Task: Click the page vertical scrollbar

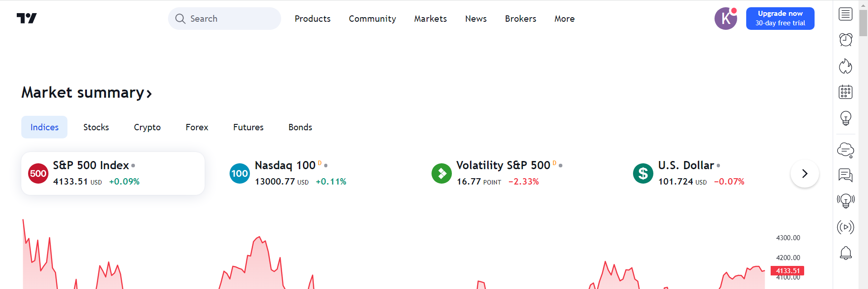Action: click(863, 23)
